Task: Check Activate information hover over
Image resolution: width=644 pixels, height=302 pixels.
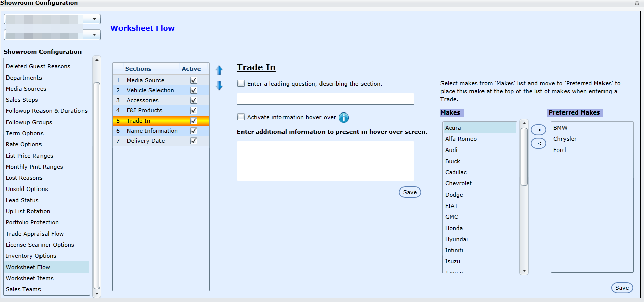Action: (x=241, y=117)
